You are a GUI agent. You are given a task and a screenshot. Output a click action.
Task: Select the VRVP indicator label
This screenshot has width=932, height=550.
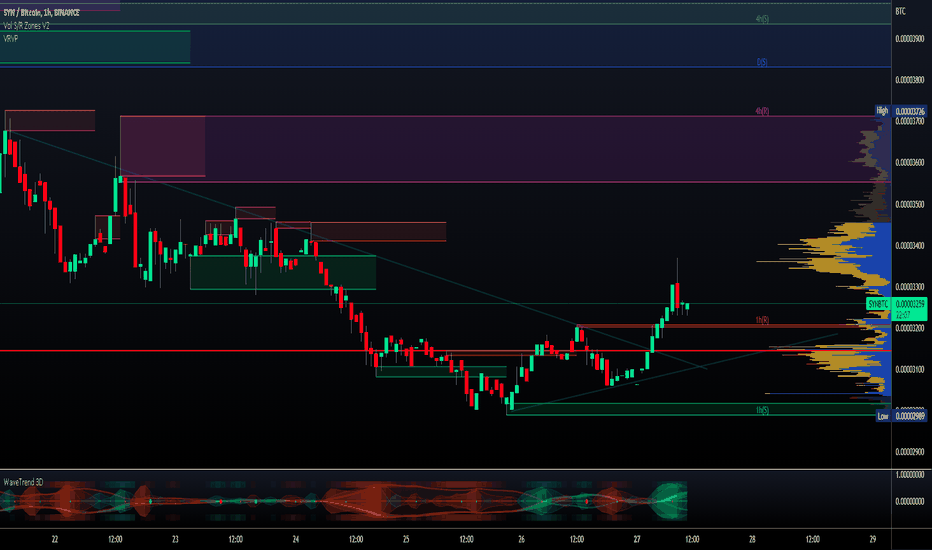(11, 39)
